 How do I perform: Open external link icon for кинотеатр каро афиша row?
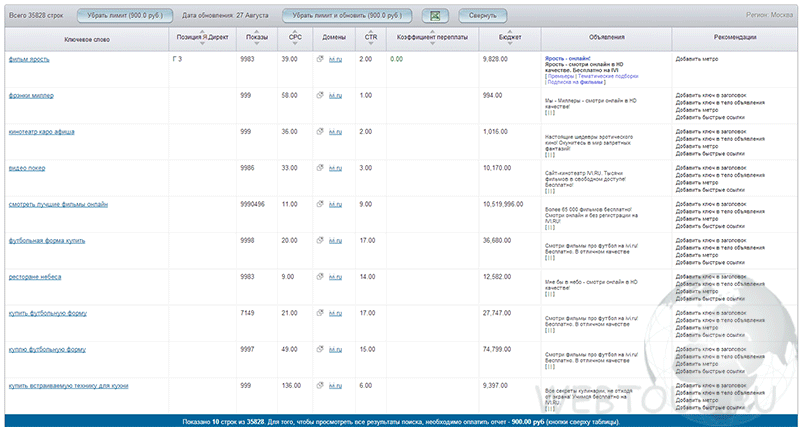pos(320,132)
